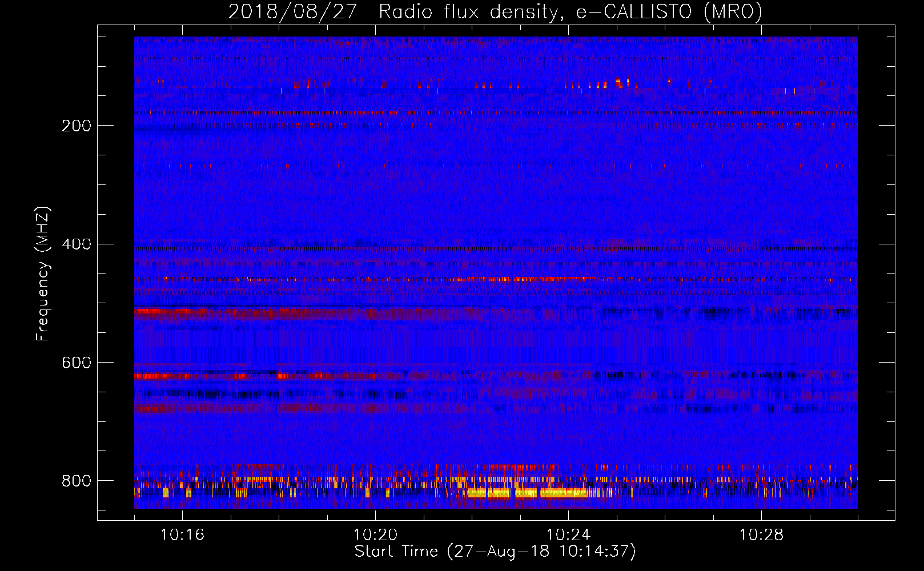Click the 'Start Time (27-Aug-18 10:14:37)' x-axis label

[495, 552]
